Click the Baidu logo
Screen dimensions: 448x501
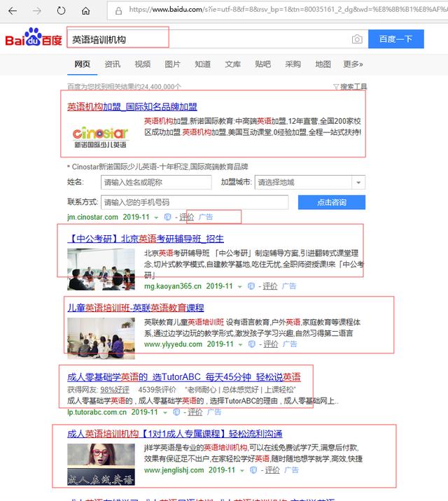tap(33, 37)
